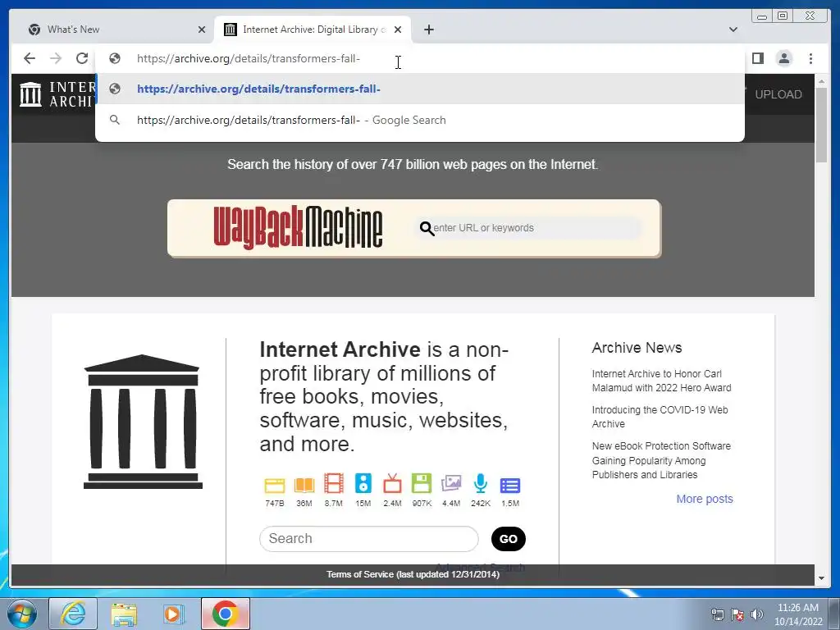The image size is (840, 630).
Task: Open the audio speaker icon labeled 15M
Action: [x=363, y=483]
